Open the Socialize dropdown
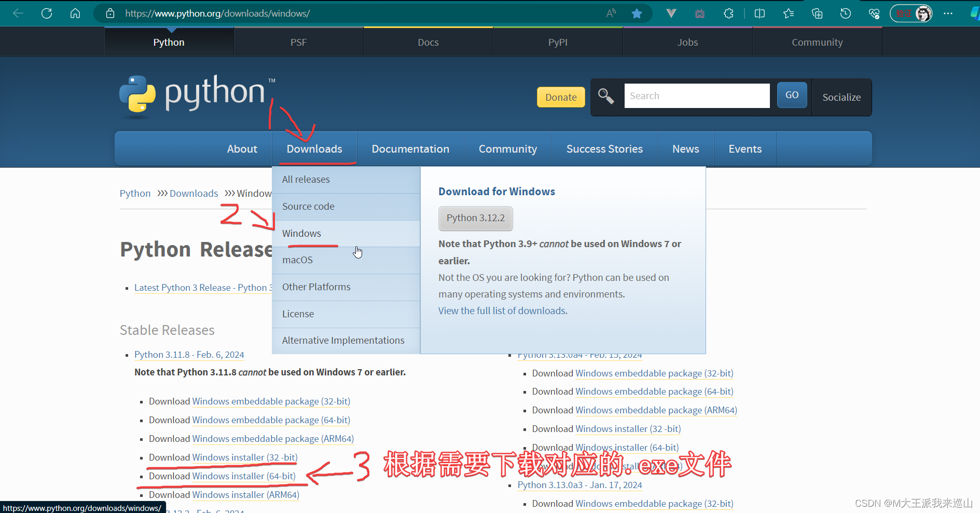The width and height of the screenshot is (980, 513). pyautogui.click(x=841, y=97)
